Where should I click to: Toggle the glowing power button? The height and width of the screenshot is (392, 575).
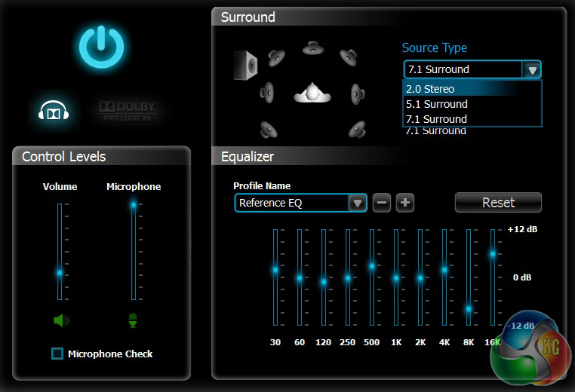pos(102,47)
